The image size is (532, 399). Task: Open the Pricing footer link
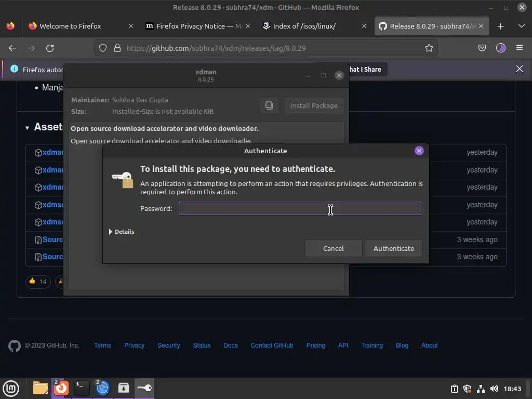pyautogui.click(x=315, y=345)
